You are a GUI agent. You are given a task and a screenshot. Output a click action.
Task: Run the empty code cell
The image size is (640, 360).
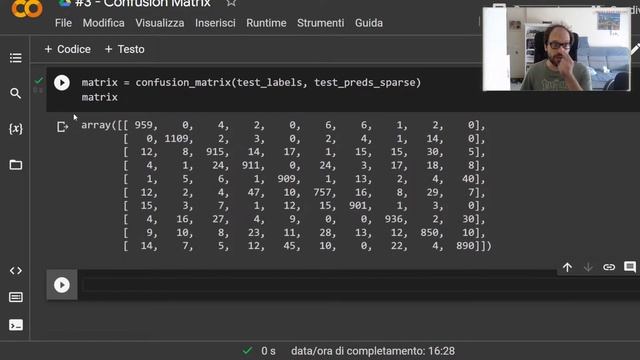click(62, 285)
